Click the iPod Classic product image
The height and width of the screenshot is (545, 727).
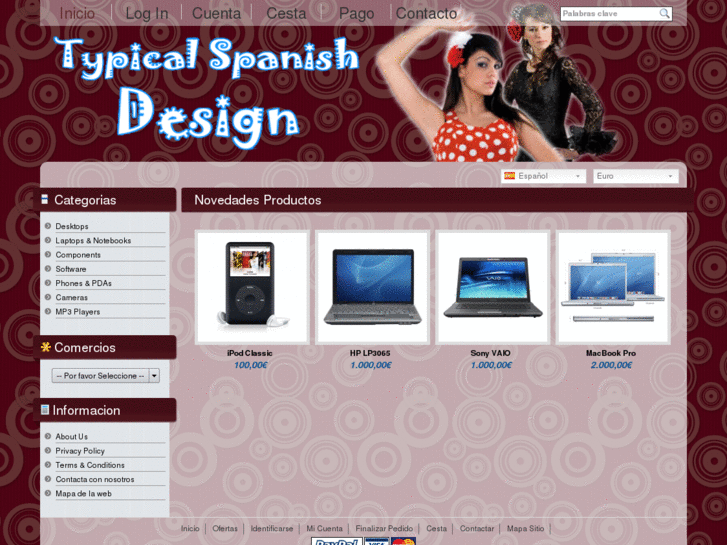[252, 287]
